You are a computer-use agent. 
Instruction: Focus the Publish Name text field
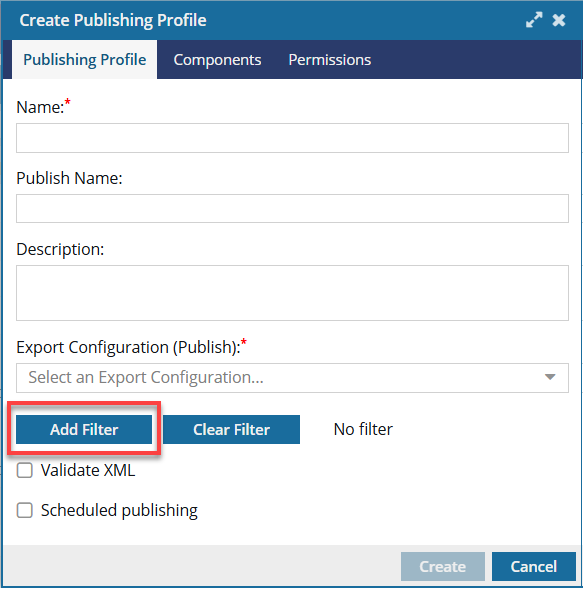click(x=292, y=208)
